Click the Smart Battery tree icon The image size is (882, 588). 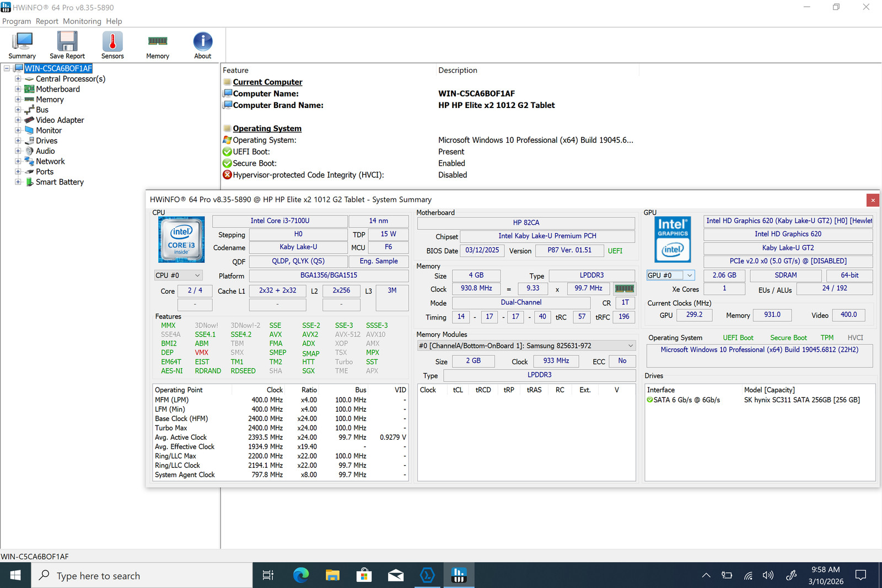29,182
